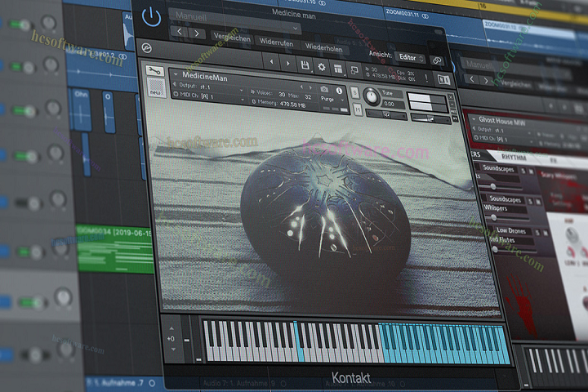This screenshot has width=588, height=392.
Task: Open the Manuell preset dropdown in Medicine man window
Action: click(x=234, y=20)
